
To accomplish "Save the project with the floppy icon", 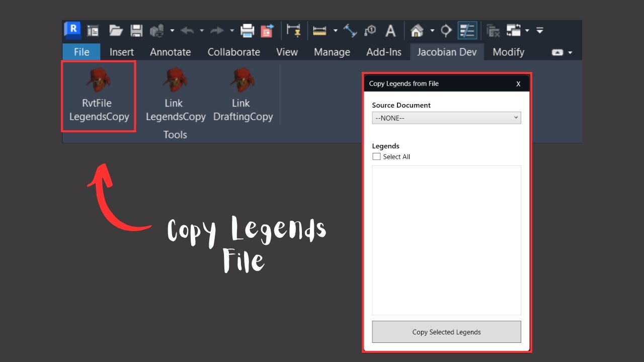I will [x=136, y=31].
